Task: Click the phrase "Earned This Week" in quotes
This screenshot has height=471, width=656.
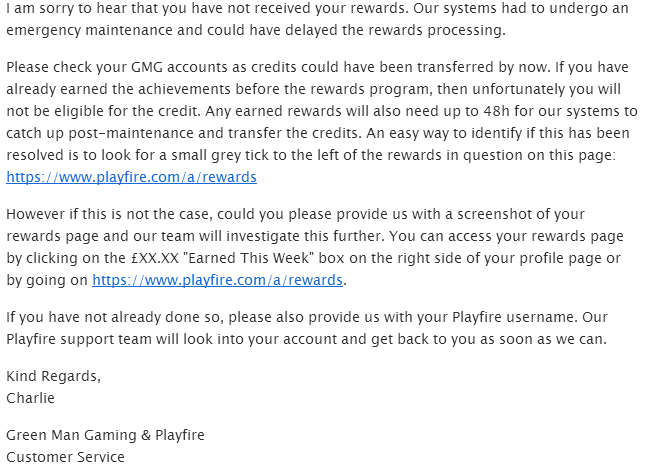Action: [249, 258]
